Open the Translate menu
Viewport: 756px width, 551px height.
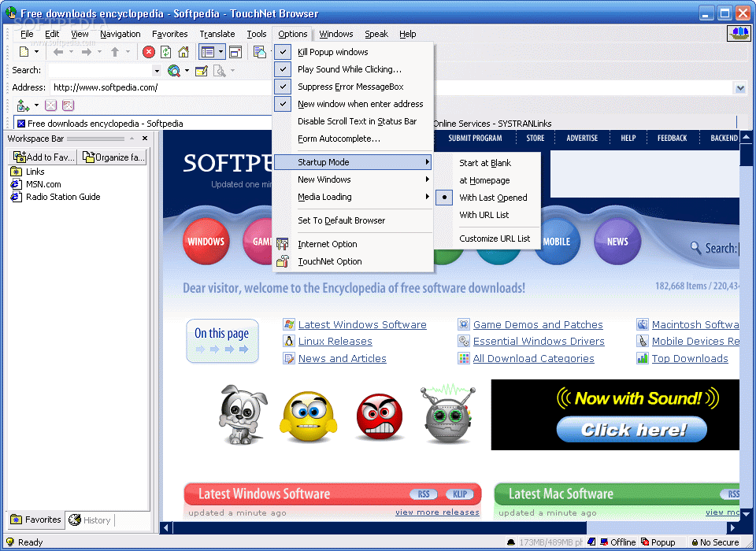coord(217,34)
